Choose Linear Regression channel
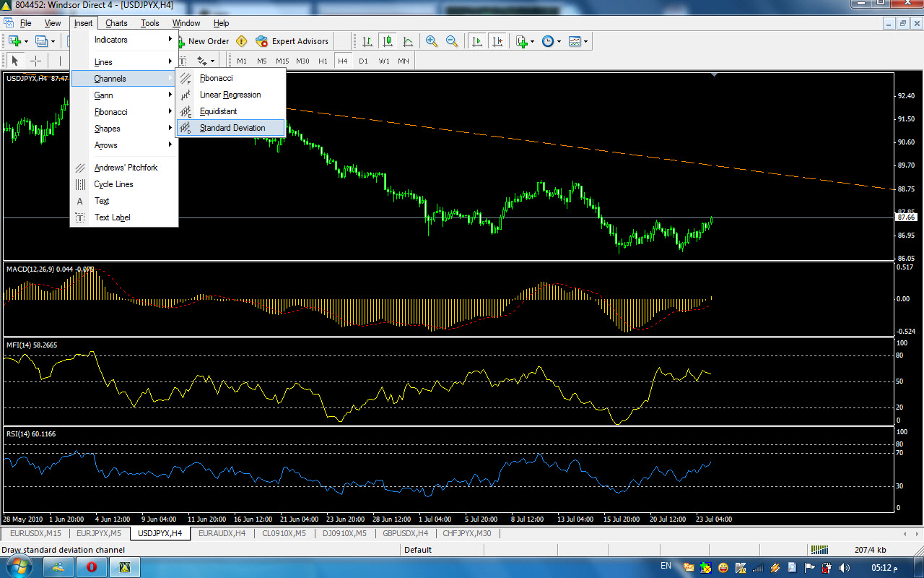 (x=231, y=95)
